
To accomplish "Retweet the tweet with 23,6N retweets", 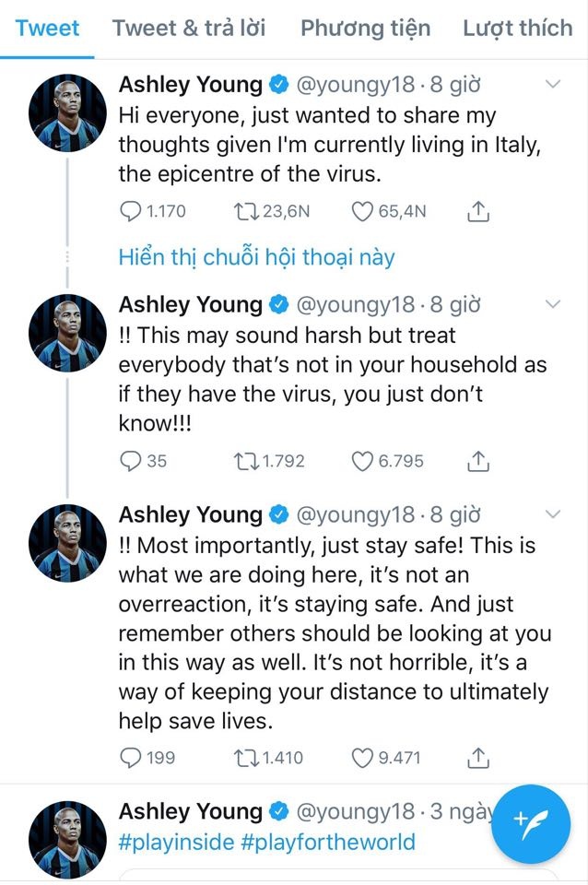I will [x=247, y=210].
